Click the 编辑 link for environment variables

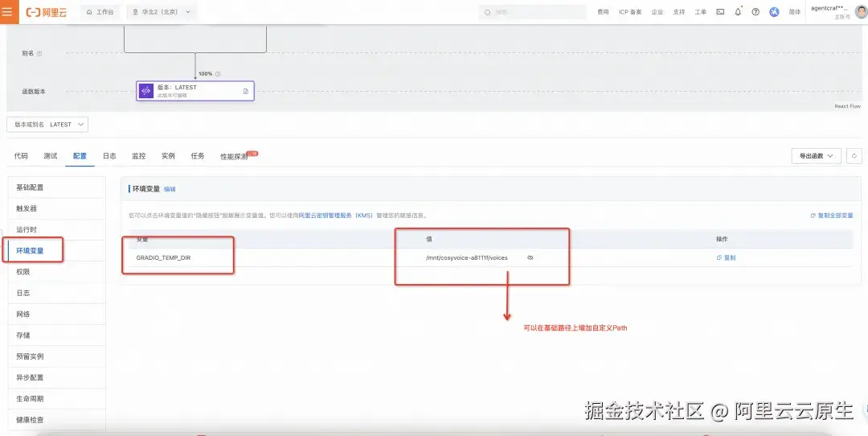tap(170, 189)
